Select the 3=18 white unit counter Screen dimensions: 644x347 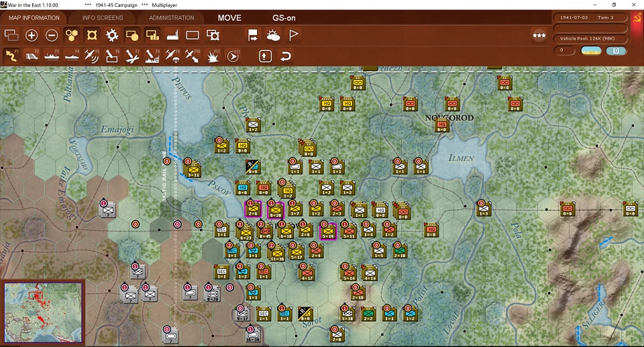pyautogui.click(x=347, y=313)
